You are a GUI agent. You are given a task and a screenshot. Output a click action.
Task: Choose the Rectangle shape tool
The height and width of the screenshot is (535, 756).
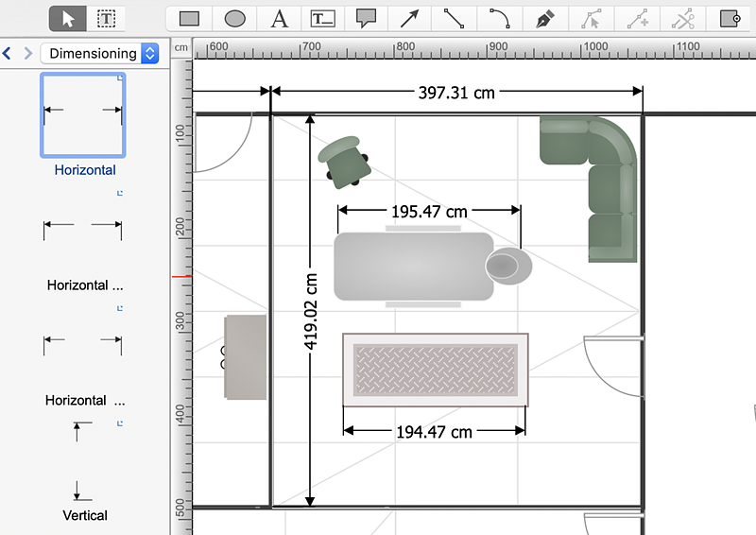coord(189,18)
